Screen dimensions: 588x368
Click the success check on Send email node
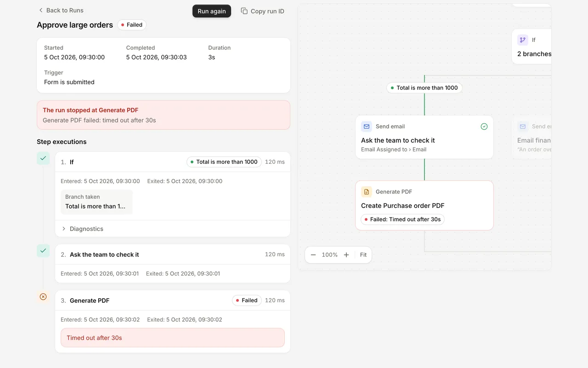point(484,126)
